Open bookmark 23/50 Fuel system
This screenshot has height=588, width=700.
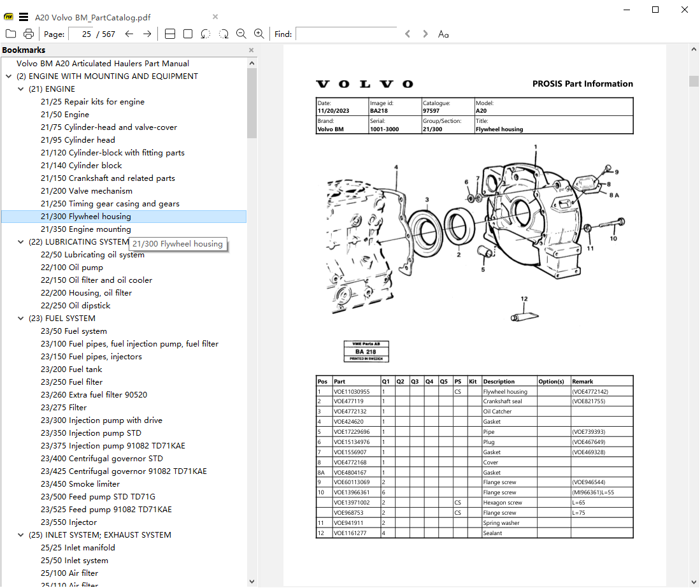[x=74, y=331]
